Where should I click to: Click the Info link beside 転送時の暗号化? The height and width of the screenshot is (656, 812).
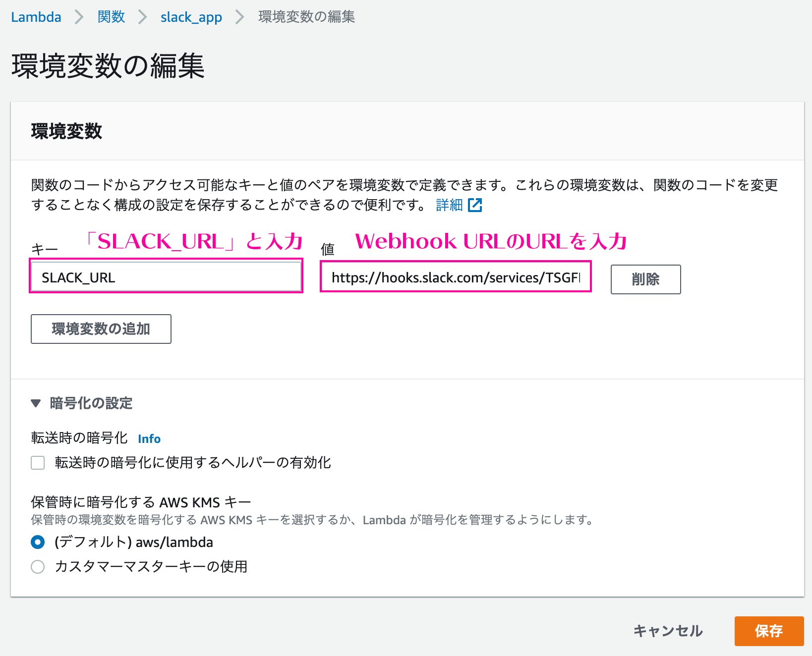pos(148,438)
